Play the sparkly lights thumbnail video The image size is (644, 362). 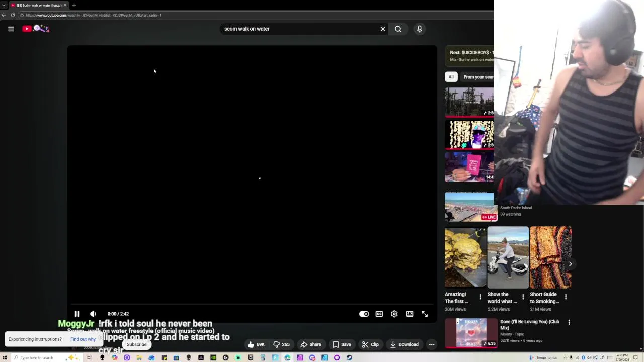tap(469, 134)
